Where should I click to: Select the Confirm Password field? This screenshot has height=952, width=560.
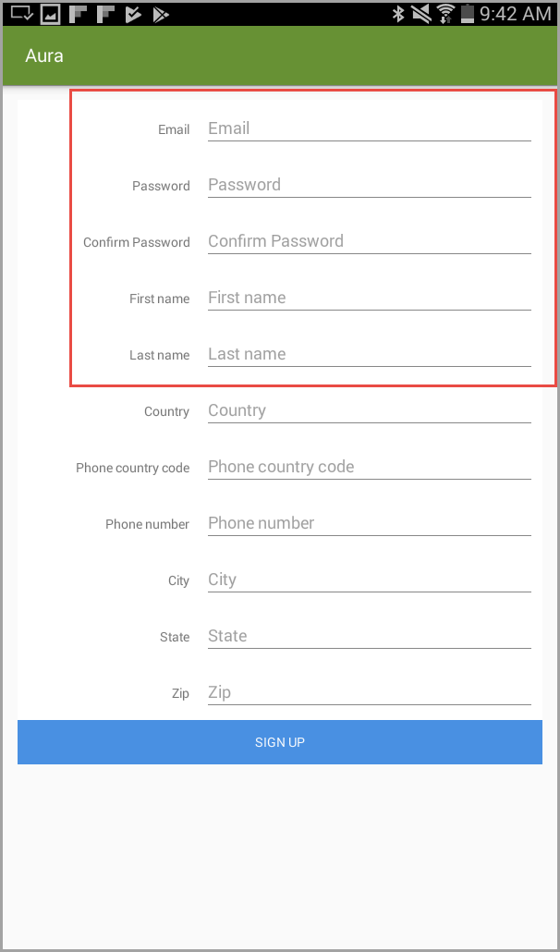[369, 242]
